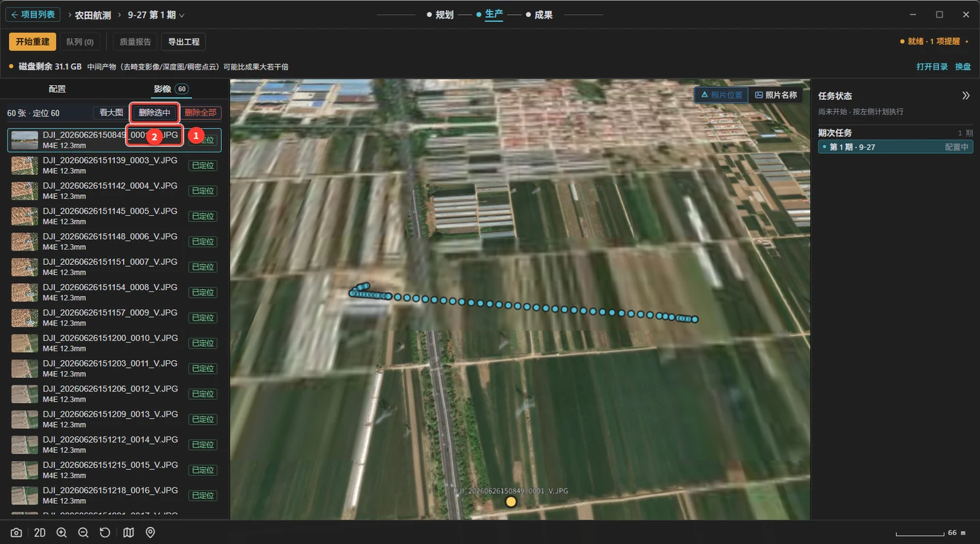980x544 pixels.
Task: Select DJI_20260626151145_0005_V.JPG in the list
Action: [x=114, y=217]
